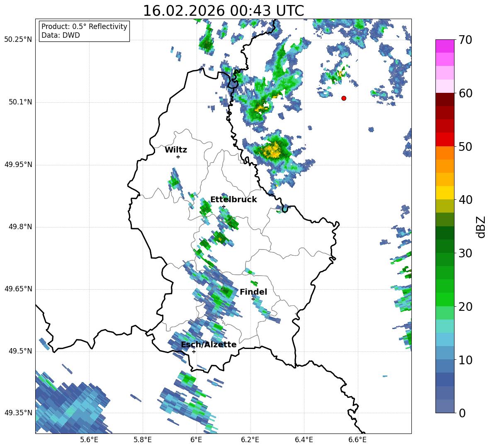This screenshot has width=491, height=448.
Task: Click the orange colorbar swatch below 50
Action: point(445,153)
